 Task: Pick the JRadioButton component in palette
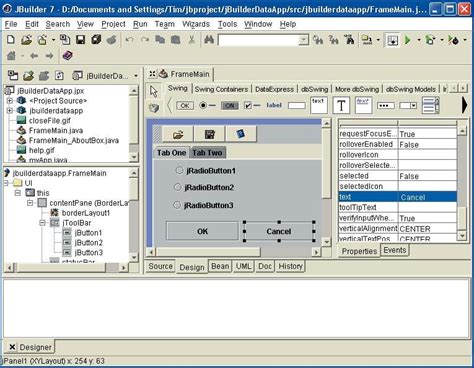[x=207, y=106]
